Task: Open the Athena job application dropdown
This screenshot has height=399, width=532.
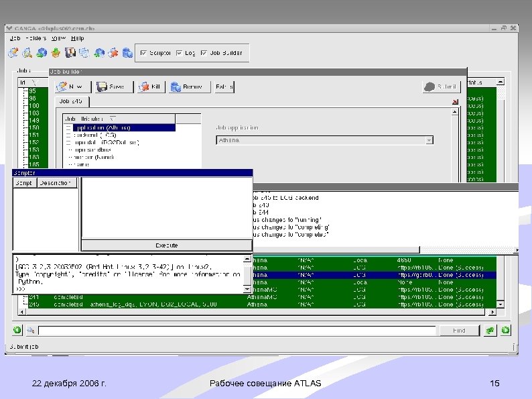Action: (429, 140)
